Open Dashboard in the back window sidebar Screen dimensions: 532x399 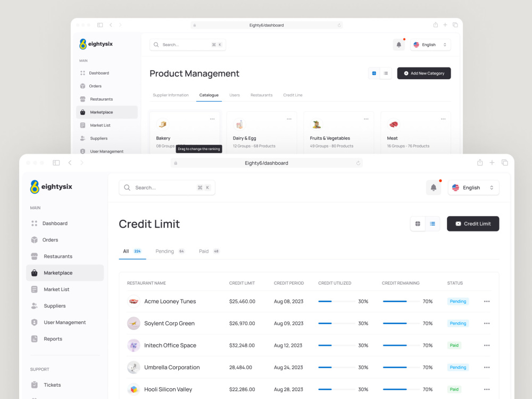coord(107,73)
